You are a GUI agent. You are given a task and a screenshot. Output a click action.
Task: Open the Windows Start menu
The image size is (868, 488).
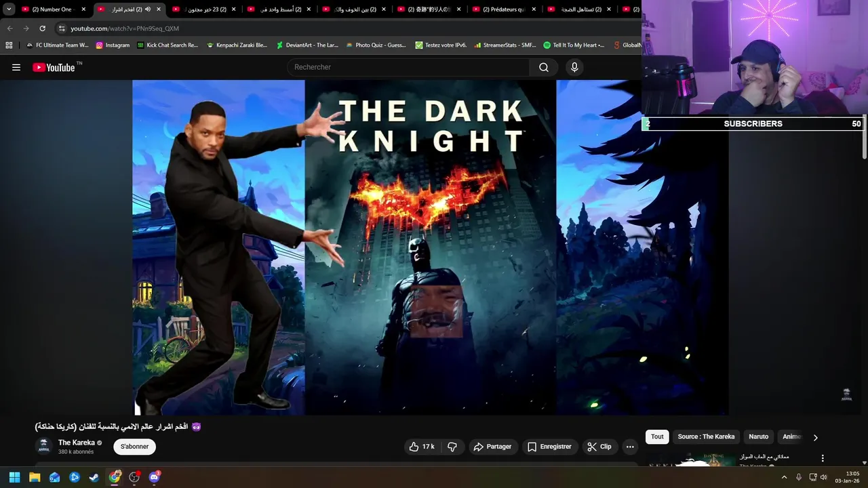(x=14, y=477)
